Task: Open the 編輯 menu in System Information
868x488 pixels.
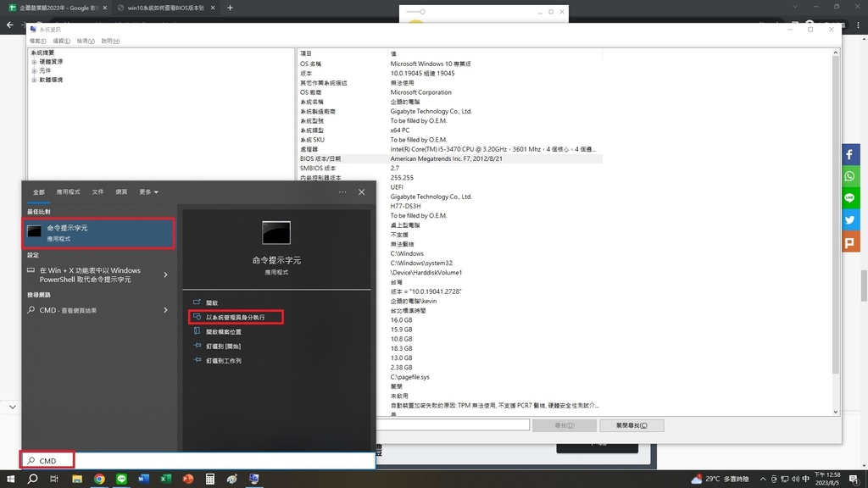Action: pos(61,41)
